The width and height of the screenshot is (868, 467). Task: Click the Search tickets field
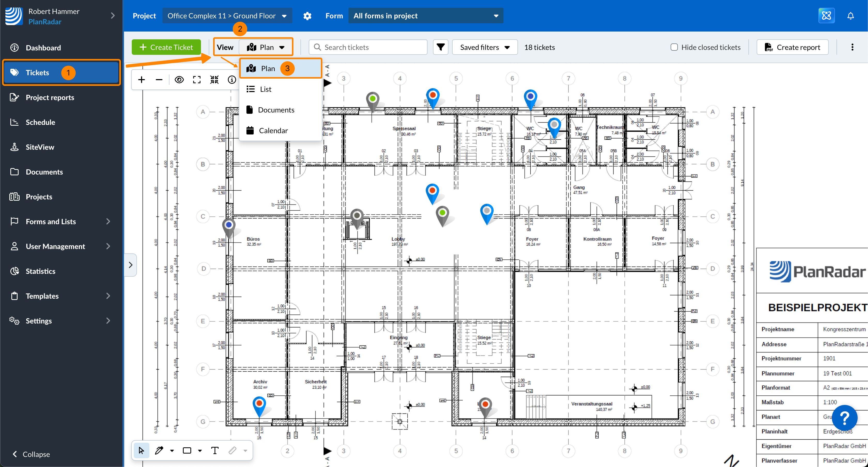tap(368, 47)
